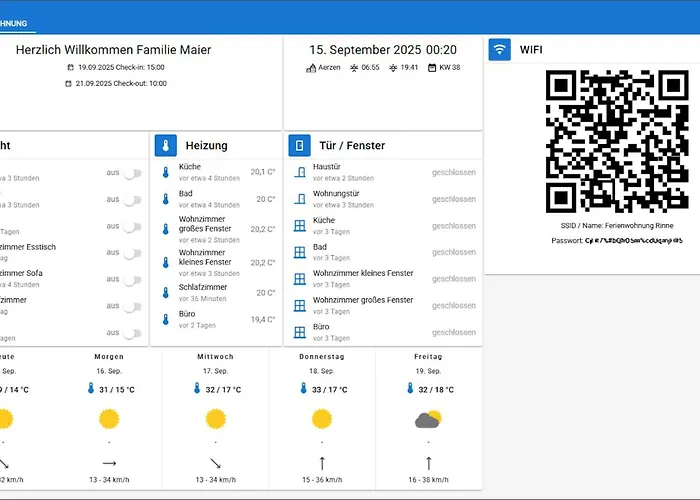The height and width of the screenshot is (500, 700).
Task: Switch on the topmost light toggle
Action: (131, 173)
